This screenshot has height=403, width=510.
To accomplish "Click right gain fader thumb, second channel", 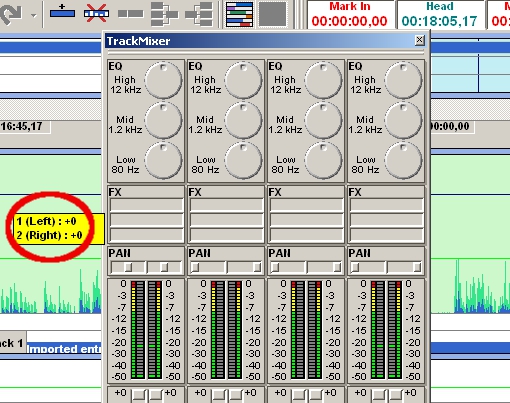I will tap(236, 395).
